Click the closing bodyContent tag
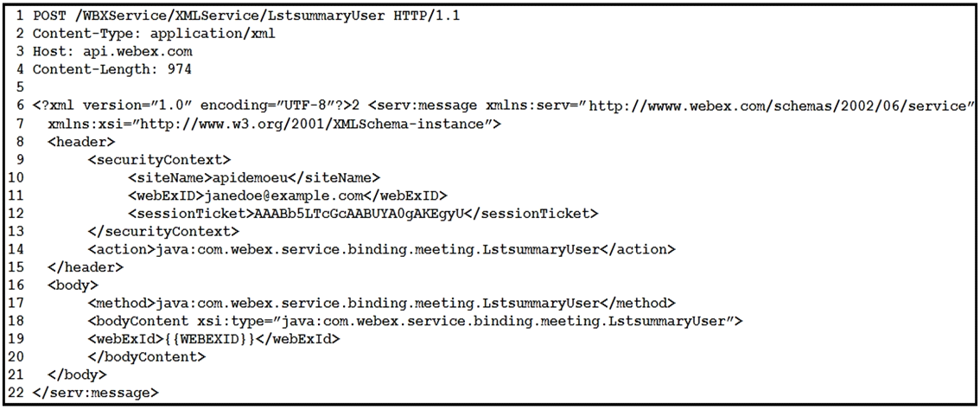980x410 pixels. tap(147, 357)
